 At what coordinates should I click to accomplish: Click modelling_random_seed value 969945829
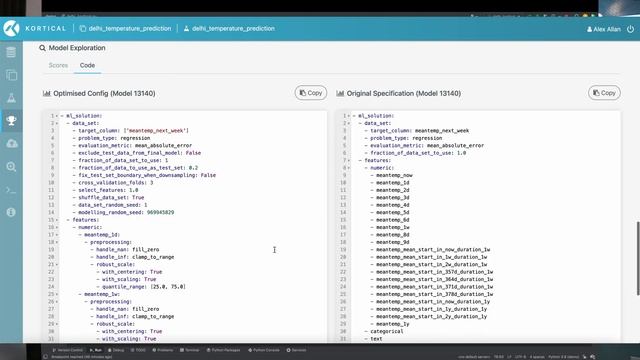coord(160,212)
